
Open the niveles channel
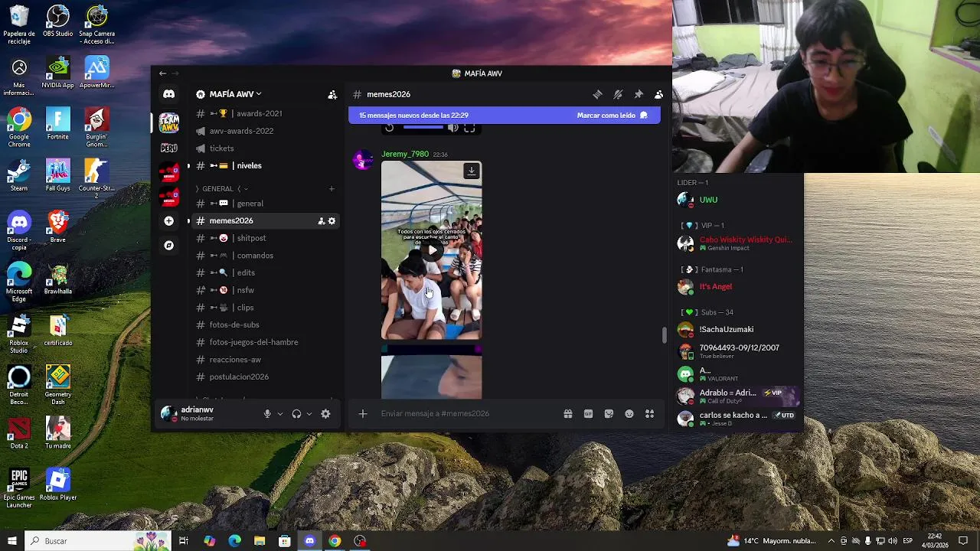tap(264, 165)
